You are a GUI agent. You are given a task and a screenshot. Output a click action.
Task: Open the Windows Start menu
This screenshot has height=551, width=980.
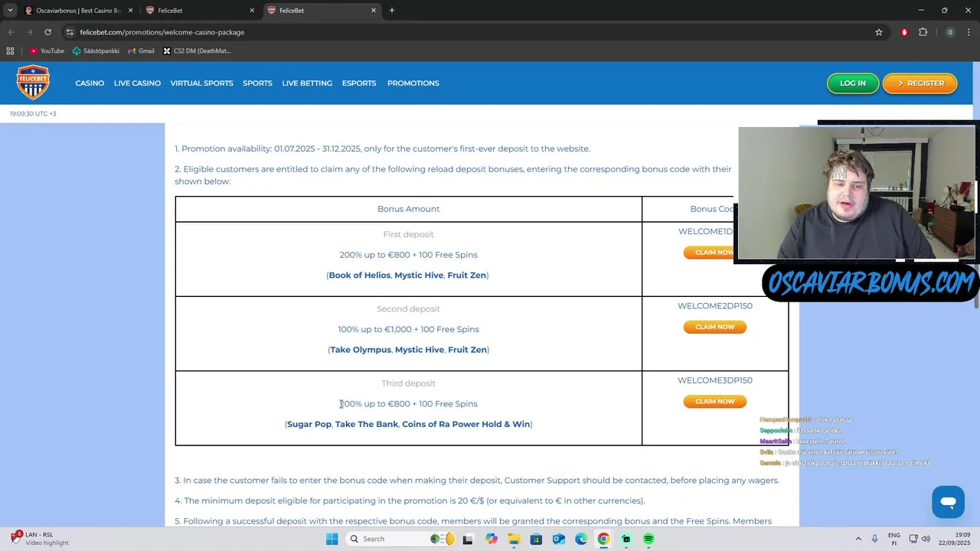pos(332,539)
